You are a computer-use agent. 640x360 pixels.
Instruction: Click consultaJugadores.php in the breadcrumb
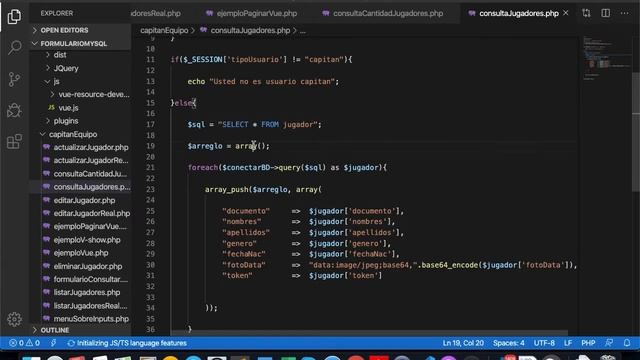click(250, 31)
